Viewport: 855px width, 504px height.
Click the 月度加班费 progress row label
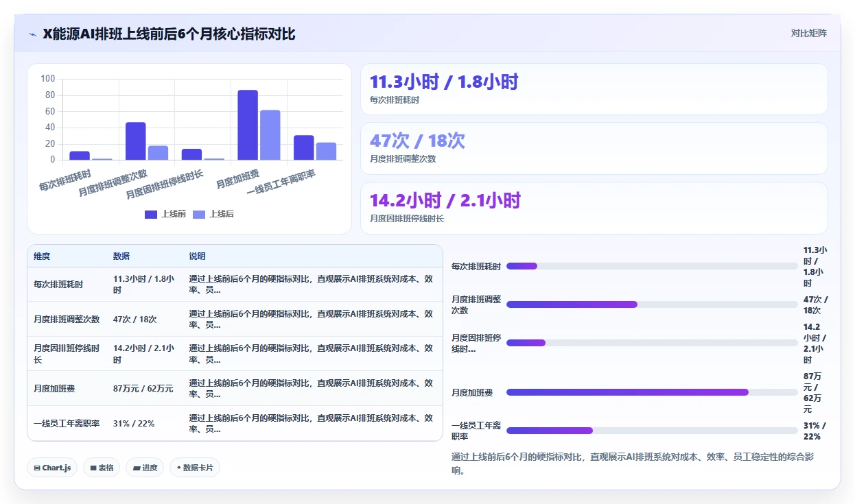point(472,393)
